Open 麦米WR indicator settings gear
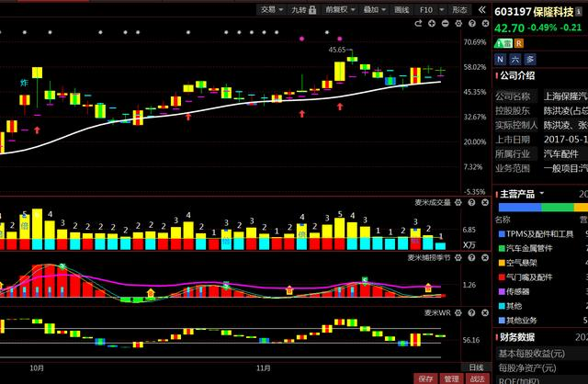The width and height of the screenshot is (588, 384). (458, 312)
